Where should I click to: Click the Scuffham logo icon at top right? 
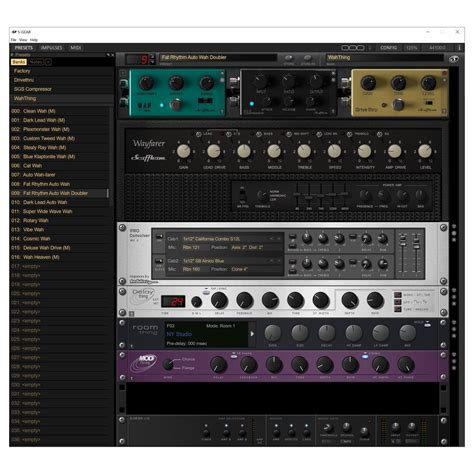click(x=453, y=59)
